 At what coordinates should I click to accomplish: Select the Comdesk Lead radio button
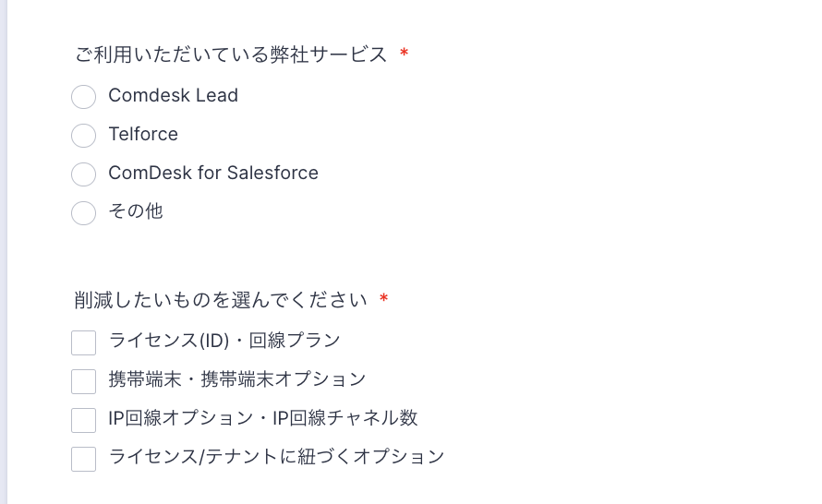tap(83, 97)
